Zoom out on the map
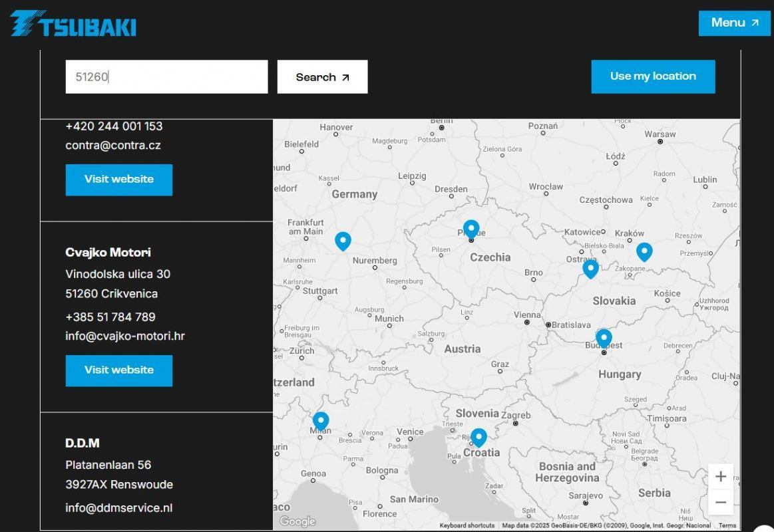 click(720, 502)
